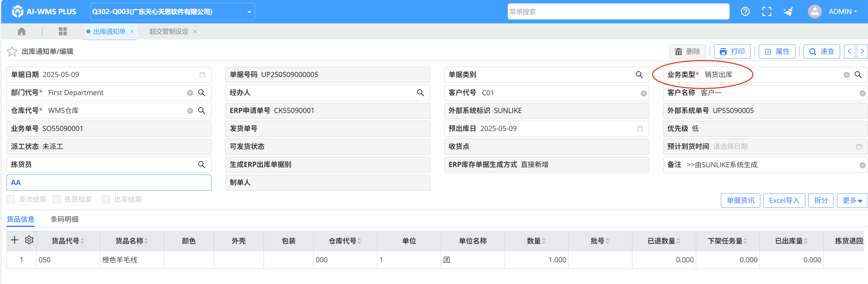Click the AI-WMS PLUS logo icon
868x284 pixels.
17,11
